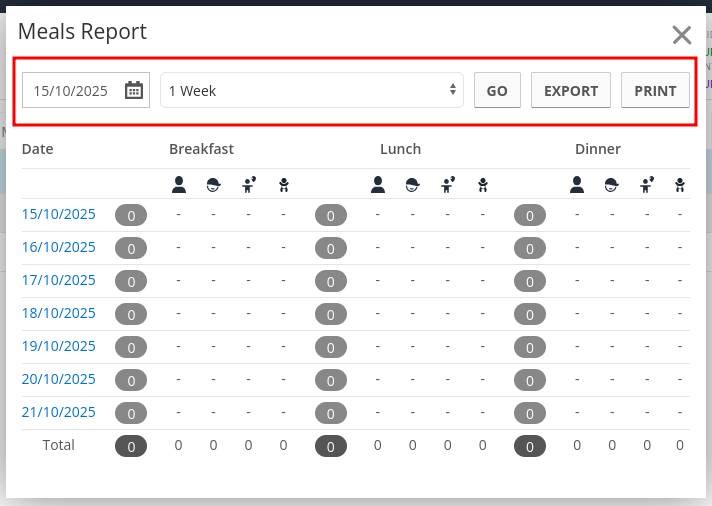Click the Breakfast adult guest icon
The height and width of the screenshot is (506, 712).
(x=179, y=184)
